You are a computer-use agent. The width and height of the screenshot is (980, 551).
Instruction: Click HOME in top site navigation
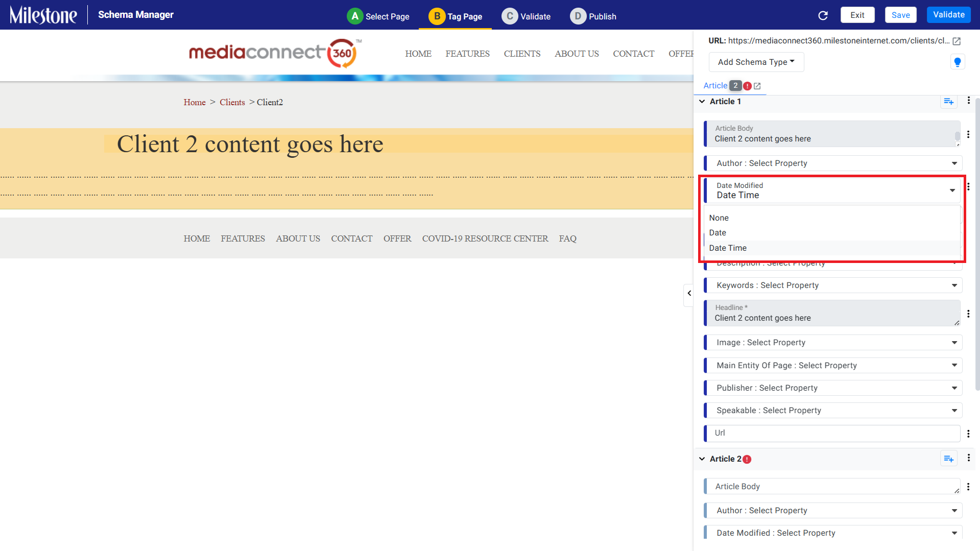[x=418, y=54]
